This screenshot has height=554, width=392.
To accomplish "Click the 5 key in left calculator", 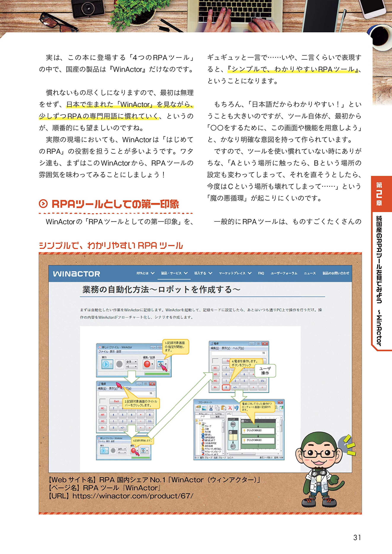I will pyautogui.click(x=123, y=415).
